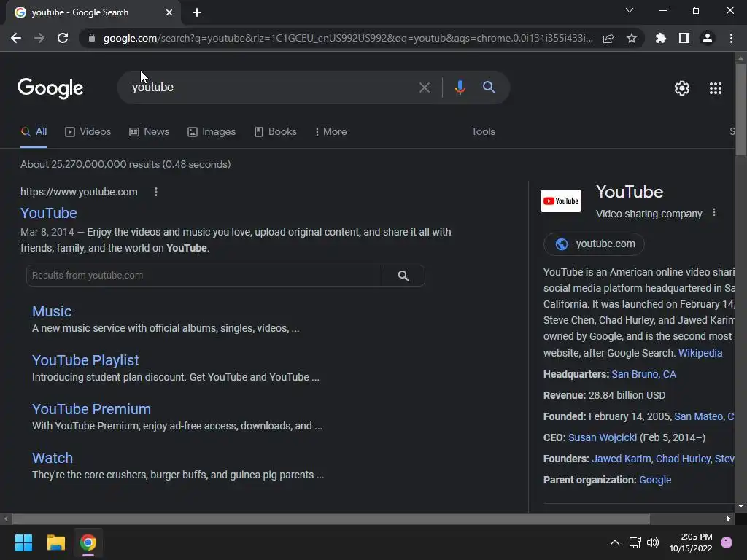Reload the page with the refresh icon
This screenshot has height=560, width=747.
(x=63, y=38)
